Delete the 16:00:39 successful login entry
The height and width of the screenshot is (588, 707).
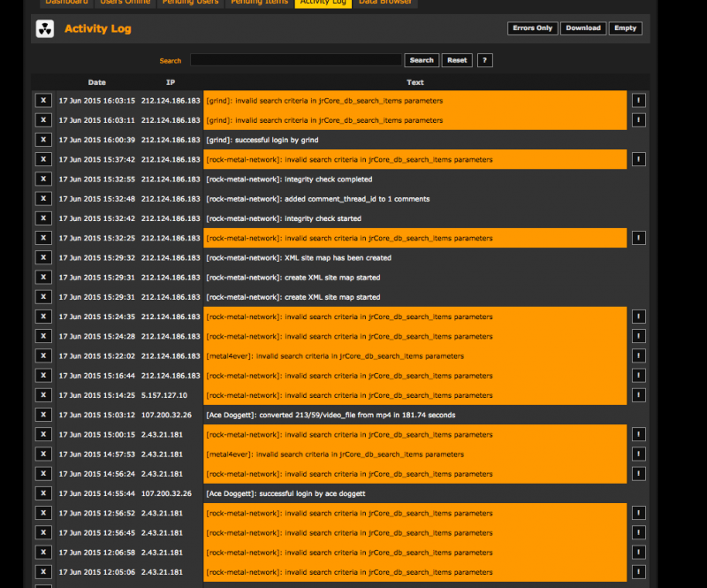pos(43,140)
